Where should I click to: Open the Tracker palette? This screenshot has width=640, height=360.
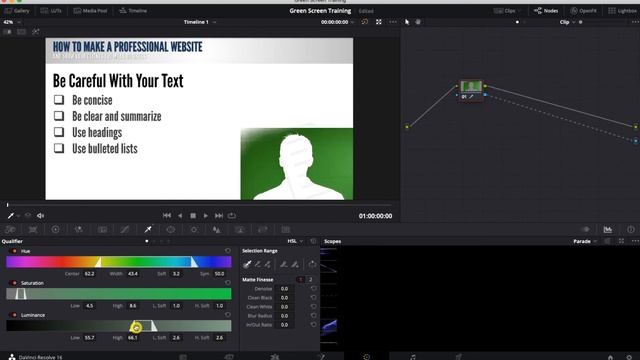coord(194,230)
